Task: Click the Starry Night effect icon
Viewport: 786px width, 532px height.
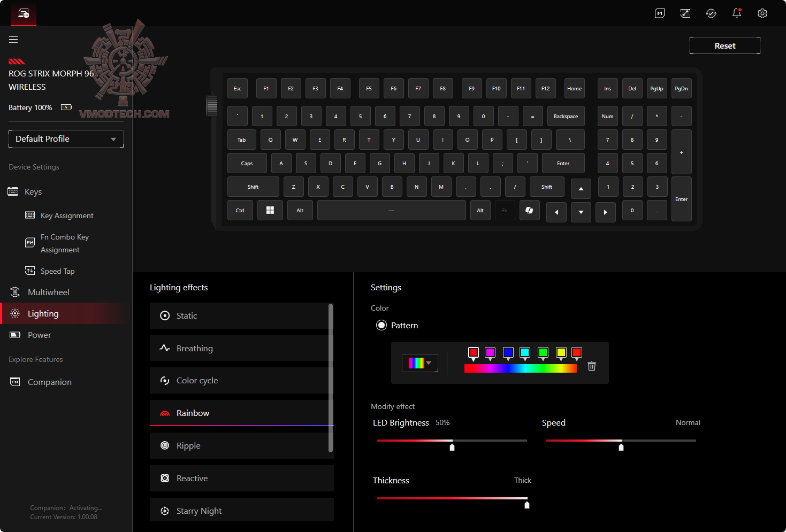Action: [x=165, y=511]
